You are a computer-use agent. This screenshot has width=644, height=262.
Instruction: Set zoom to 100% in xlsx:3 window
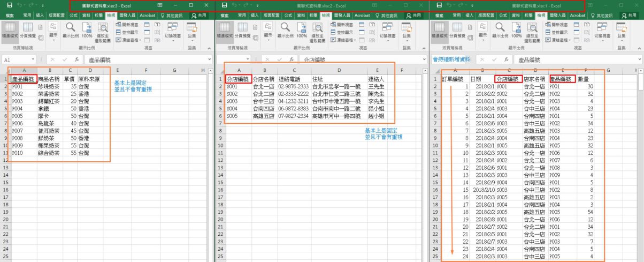pyautogui.click(x=88, y=30)
